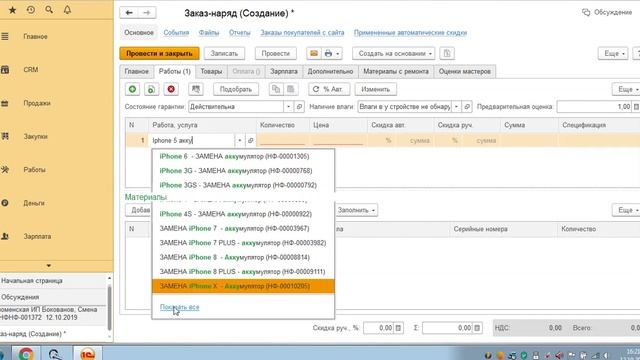Copy row with the green copy icon
The image size is (640, 360).
pos(151,89)
